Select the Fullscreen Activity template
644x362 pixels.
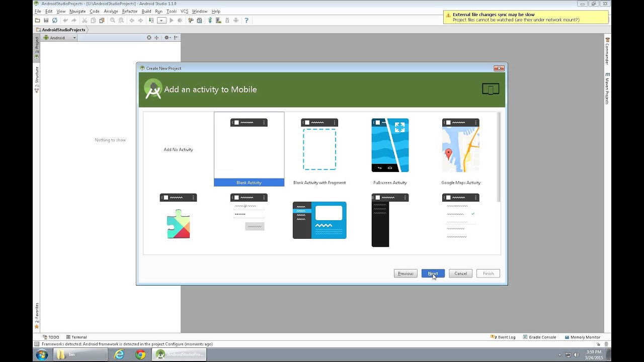(390, 149)
